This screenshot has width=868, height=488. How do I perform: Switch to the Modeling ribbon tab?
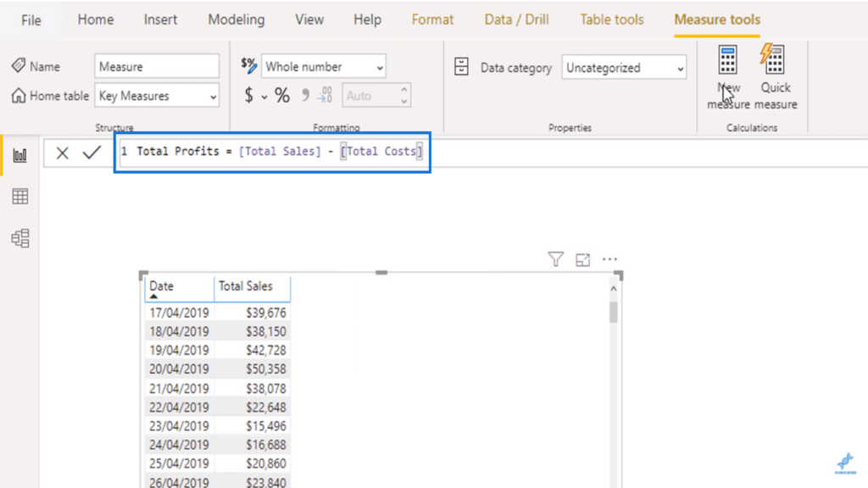pyautogui.click(x=236, y=19)
